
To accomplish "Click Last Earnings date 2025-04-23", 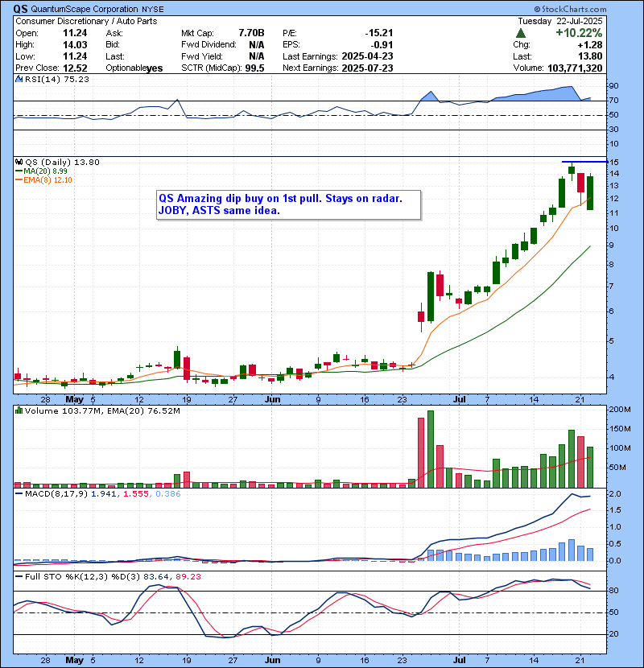I will [x=367, y=56].
